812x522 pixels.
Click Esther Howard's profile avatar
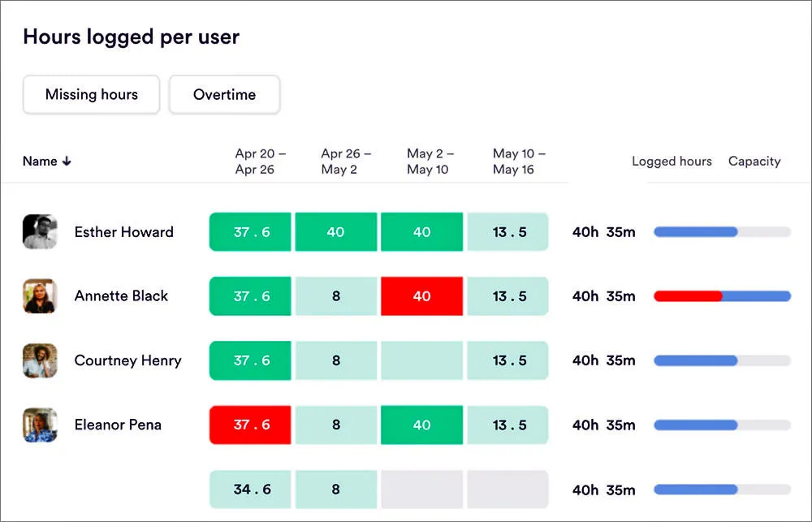point(40,231)
